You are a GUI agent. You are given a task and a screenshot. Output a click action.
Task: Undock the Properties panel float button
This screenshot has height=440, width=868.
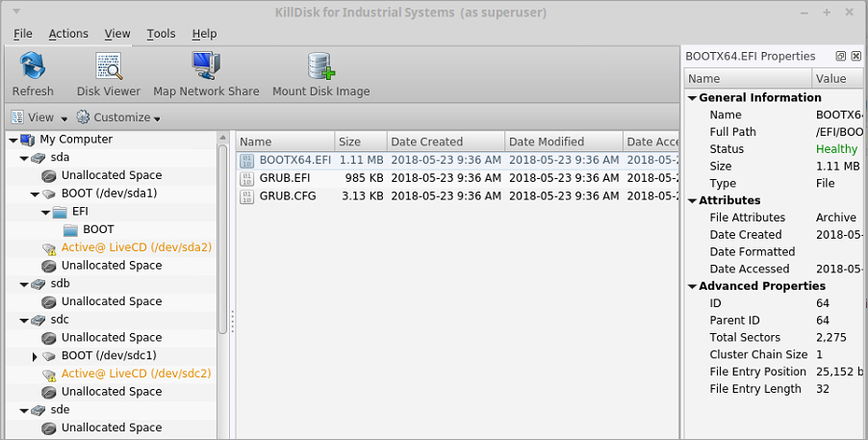coord(840,56)
